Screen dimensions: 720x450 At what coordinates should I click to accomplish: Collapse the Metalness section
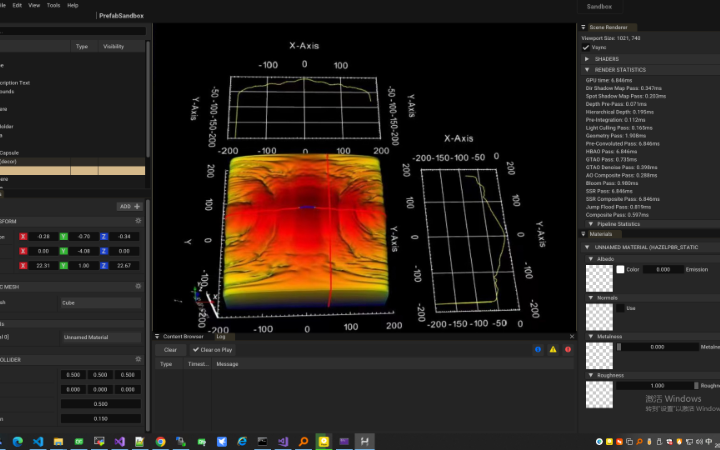click(x=591, y=337)
